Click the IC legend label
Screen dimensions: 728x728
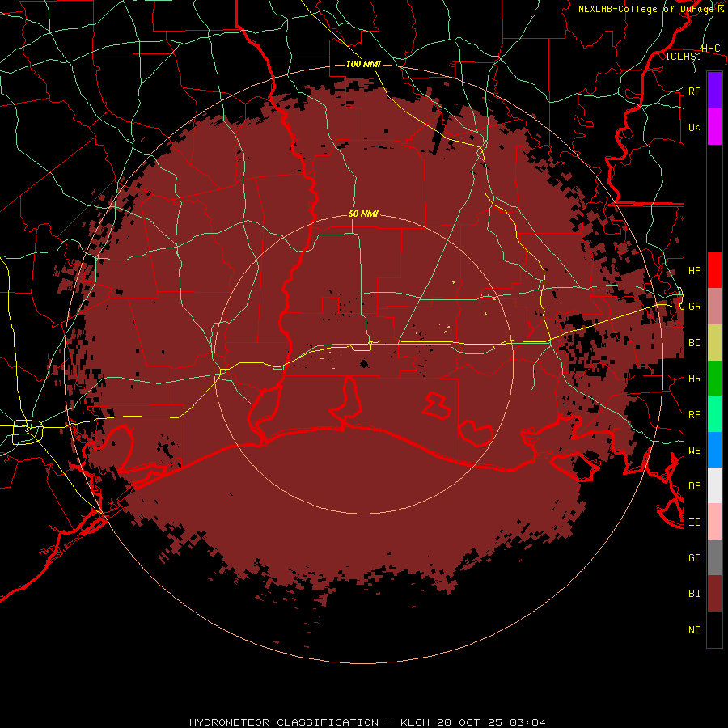pos(694,523)
